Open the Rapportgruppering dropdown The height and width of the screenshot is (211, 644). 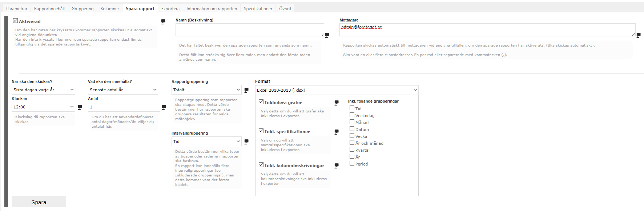tap(206, 90)
